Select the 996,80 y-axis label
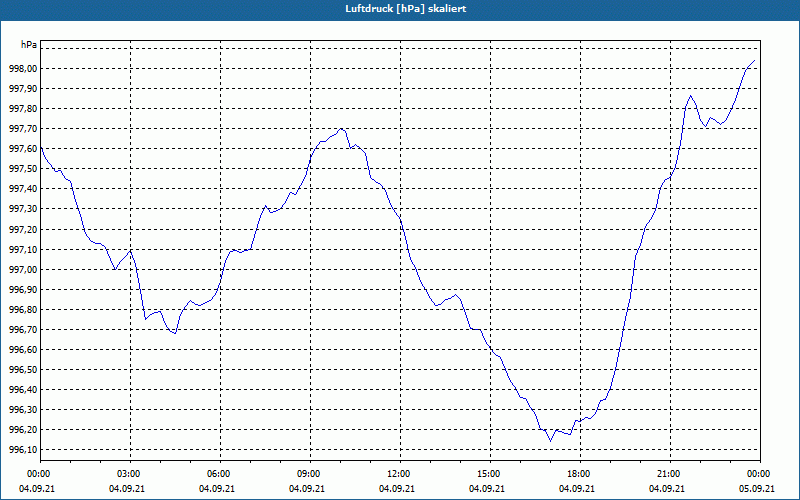This screenshot has height=500, width=800. (x=23, y=310)
